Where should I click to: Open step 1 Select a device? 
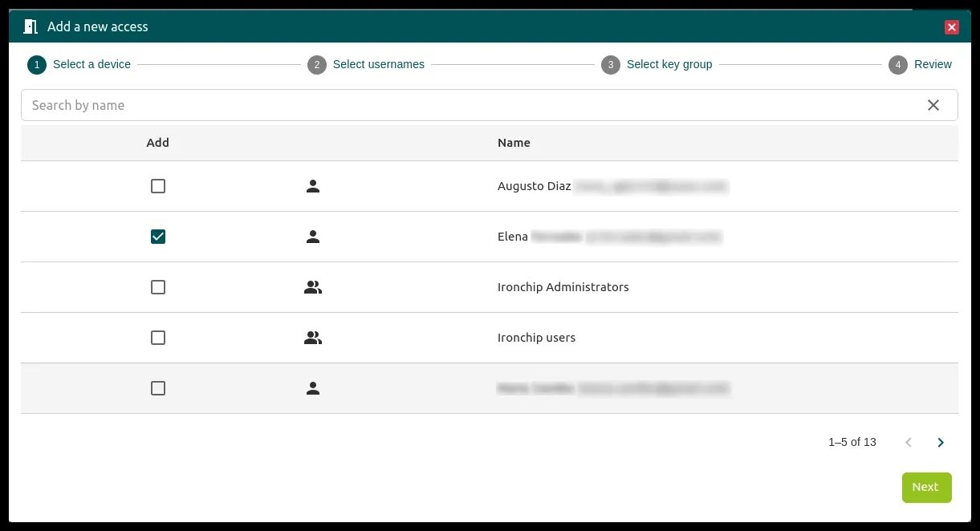79,64
